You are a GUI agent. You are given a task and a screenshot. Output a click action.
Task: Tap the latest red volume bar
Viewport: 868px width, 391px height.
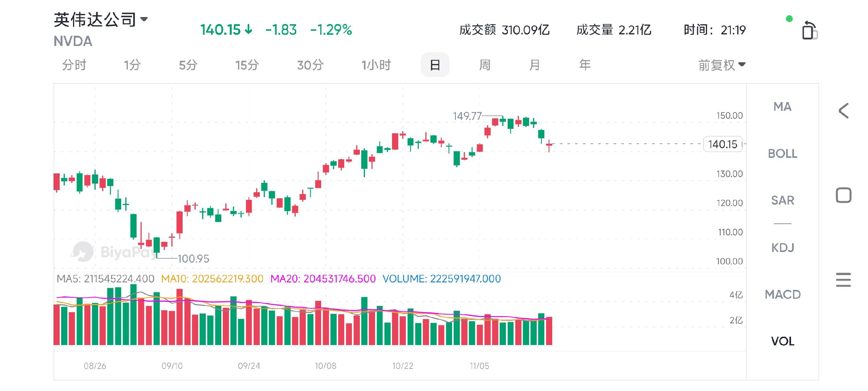[x=549, y=331]
